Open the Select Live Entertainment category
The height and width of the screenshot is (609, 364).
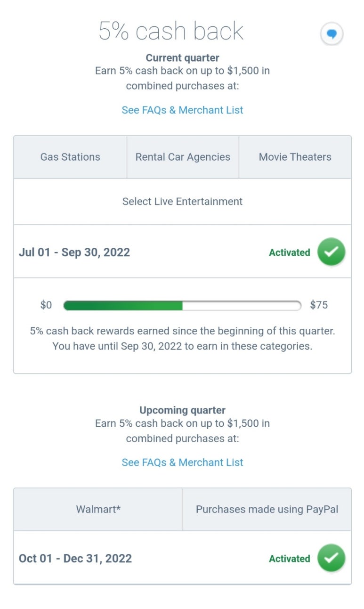(182, 202)
